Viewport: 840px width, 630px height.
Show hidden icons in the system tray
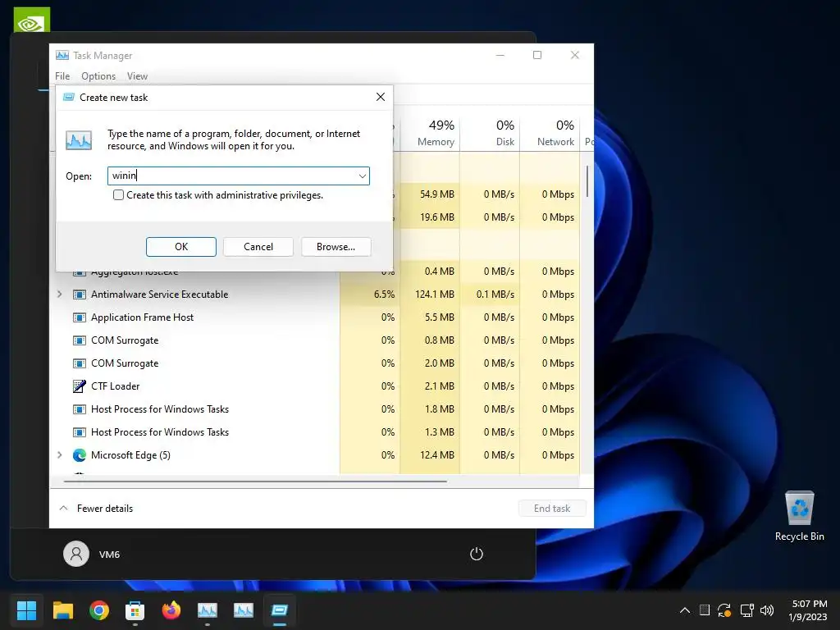[685, 610]
